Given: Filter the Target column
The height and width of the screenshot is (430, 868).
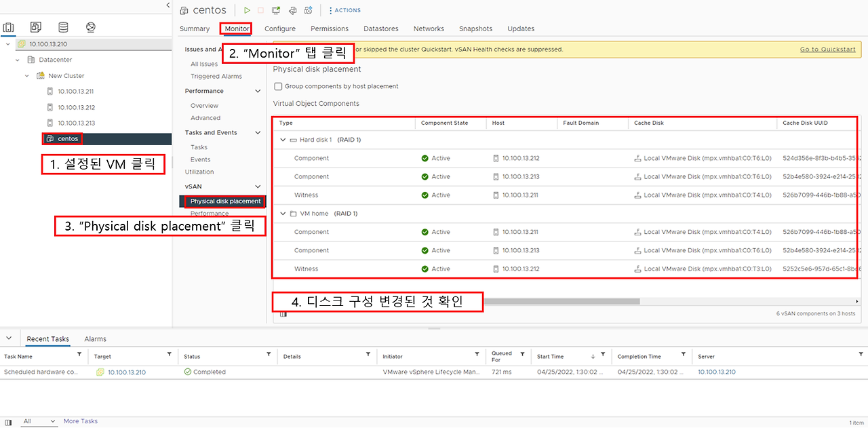Looking at the screenshot, I should point(170,355).
